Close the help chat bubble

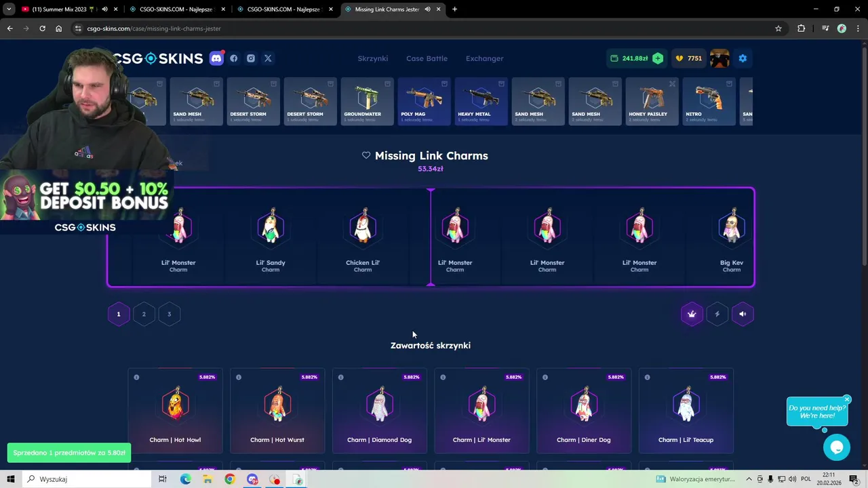tap(847, 399)
